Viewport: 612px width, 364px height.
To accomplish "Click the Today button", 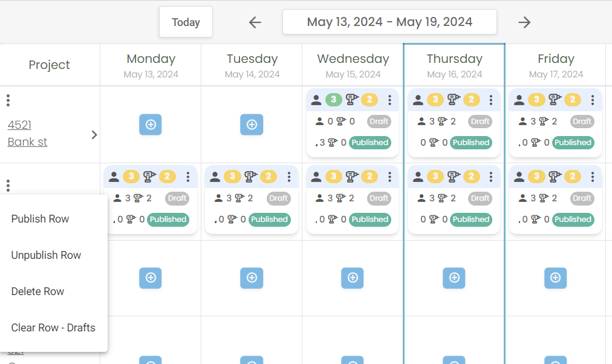I will point(186,22).
